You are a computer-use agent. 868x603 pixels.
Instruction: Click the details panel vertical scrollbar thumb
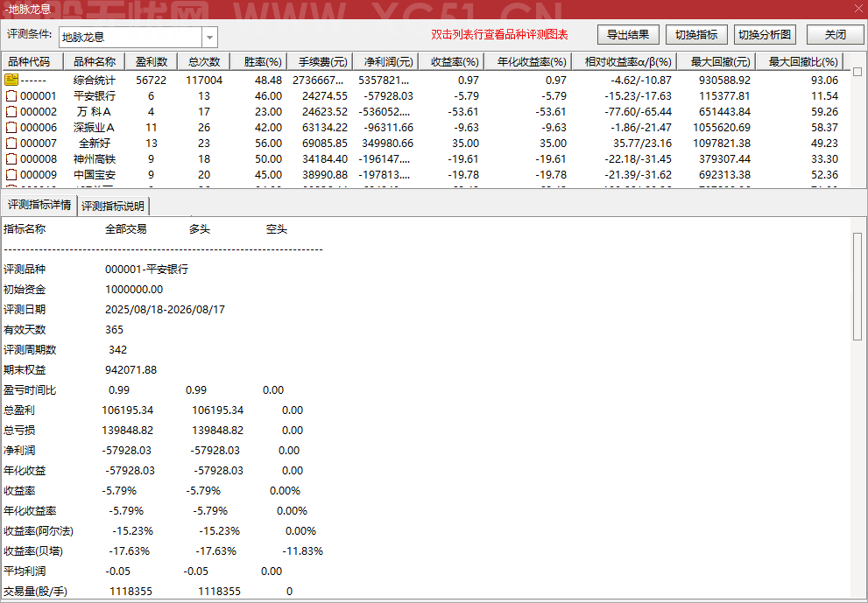point(857,286)
